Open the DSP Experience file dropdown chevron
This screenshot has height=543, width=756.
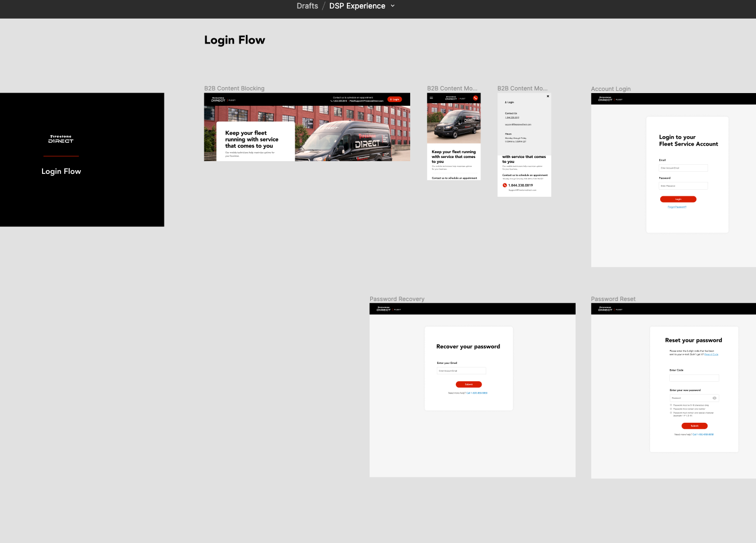[x=393, y=6]
